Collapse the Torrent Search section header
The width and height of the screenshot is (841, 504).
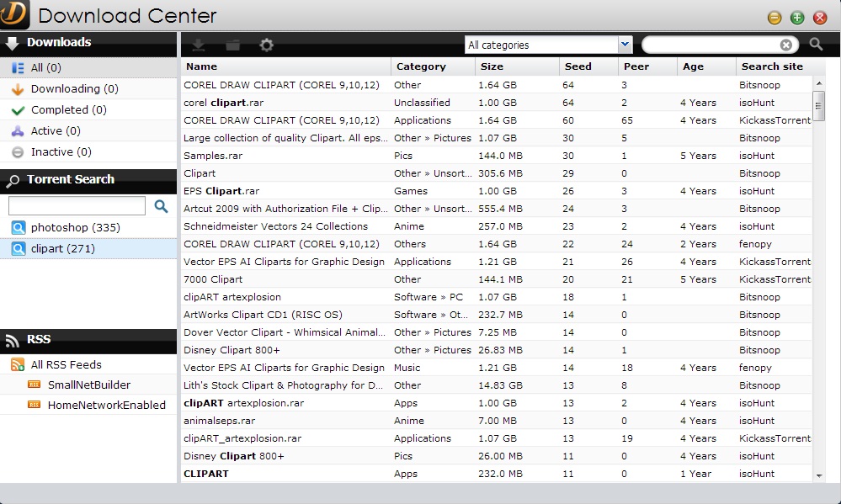click(88, 180)
